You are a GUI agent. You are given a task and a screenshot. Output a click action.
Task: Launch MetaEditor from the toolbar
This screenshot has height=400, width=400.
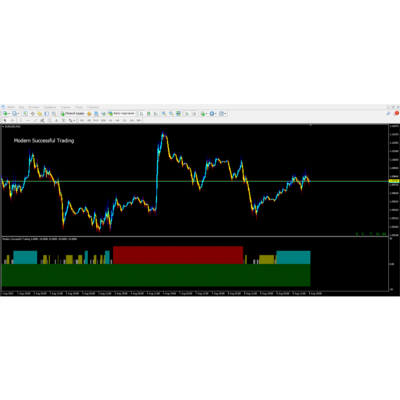[x=89, y=113]
